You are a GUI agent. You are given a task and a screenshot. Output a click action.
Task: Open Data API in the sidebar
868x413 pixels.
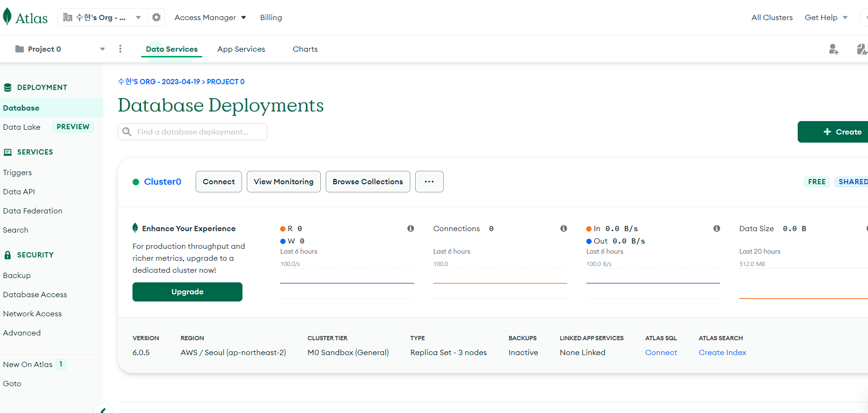[x=19, y=191]
